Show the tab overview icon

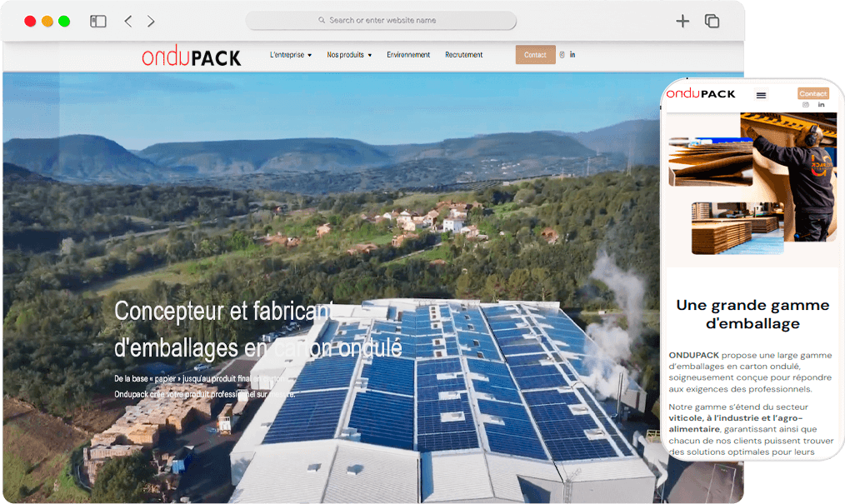712,21
